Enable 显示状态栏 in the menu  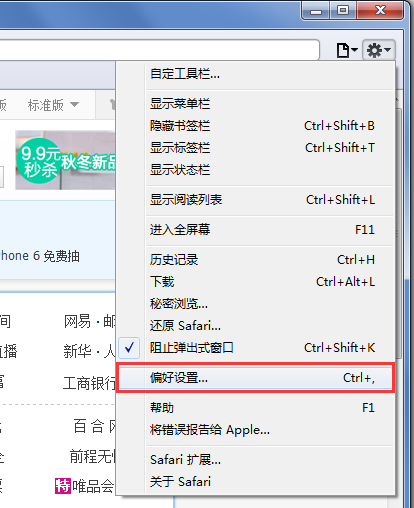coord(256,170)
